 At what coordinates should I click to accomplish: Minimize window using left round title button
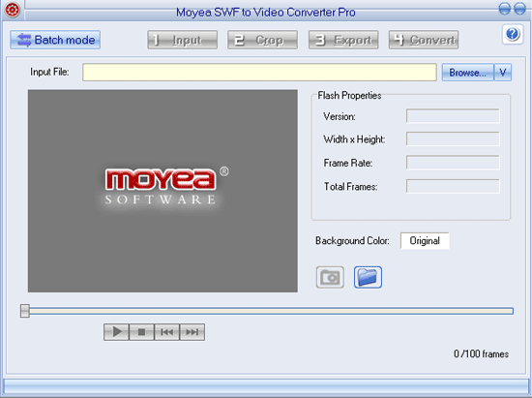505,8
